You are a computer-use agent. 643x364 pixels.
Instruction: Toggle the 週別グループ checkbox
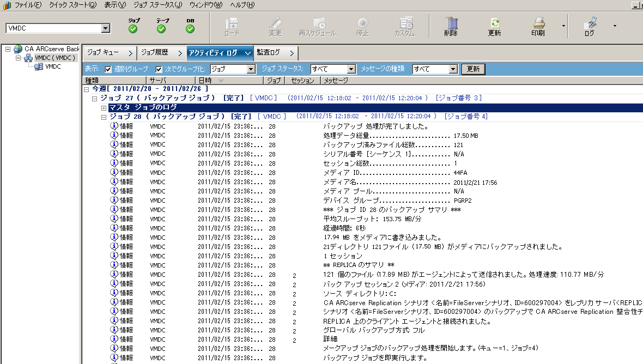pyautogui.click(x=108, y=69)
